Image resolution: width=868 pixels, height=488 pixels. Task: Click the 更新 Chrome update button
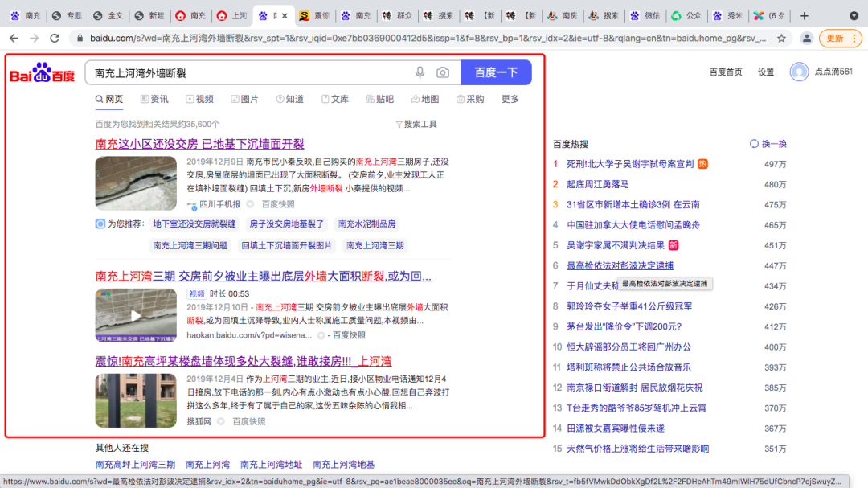(x=834, y=39)
